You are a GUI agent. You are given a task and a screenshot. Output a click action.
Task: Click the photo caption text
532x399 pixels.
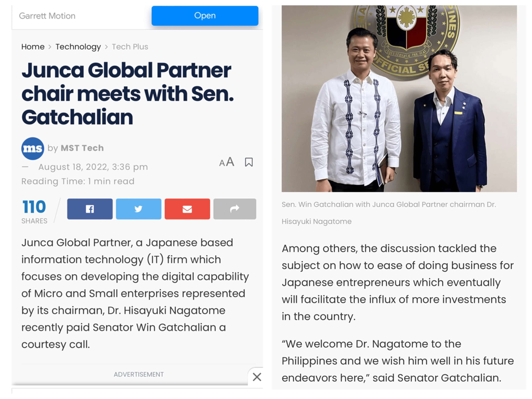389,213
